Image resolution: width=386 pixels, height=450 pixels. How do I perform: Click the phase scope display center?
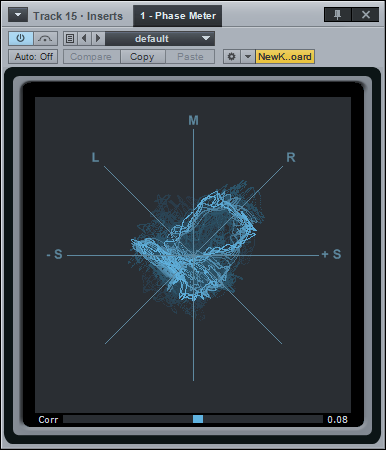193,255
